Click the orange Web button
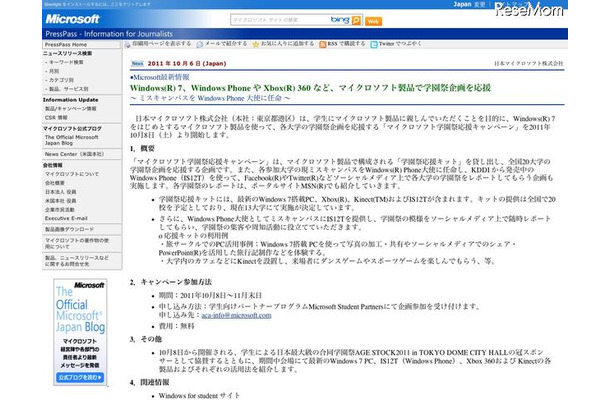 click(x=373, y=21)
